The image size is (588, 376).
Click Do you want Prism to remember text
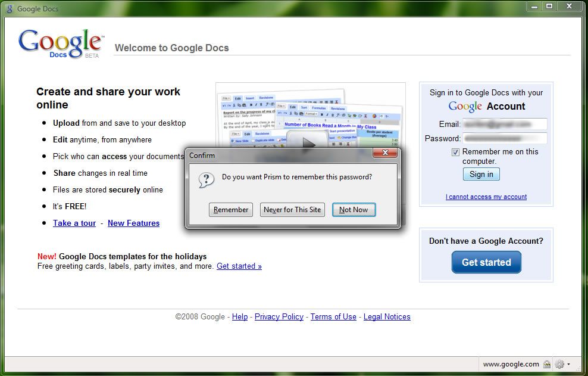pos(297,177)
